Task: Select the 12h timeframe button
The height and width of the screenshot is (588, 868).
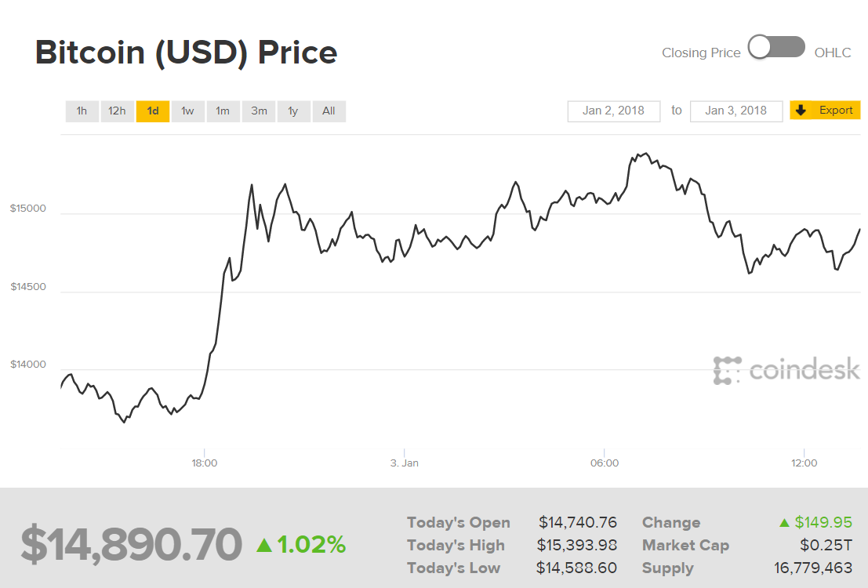Action: pos(117,111)
